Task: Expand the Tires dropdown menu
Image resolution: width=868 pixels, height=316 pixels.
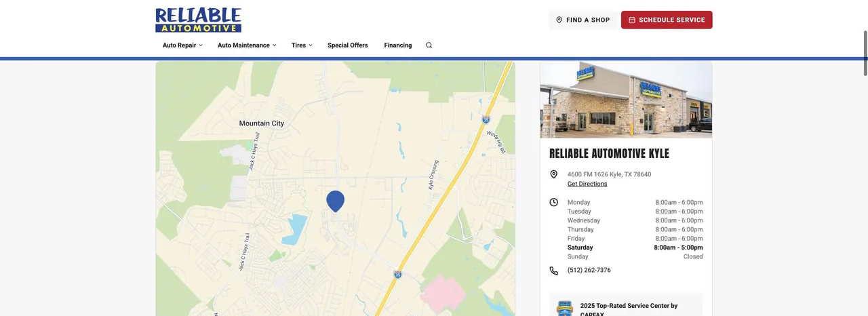Action: (302, 45)
